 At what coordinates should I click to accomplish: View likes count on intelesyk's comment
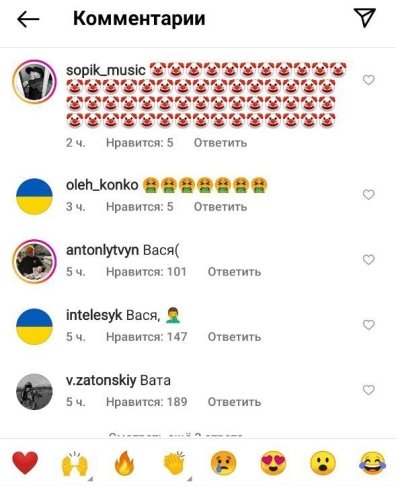[147, 337]
